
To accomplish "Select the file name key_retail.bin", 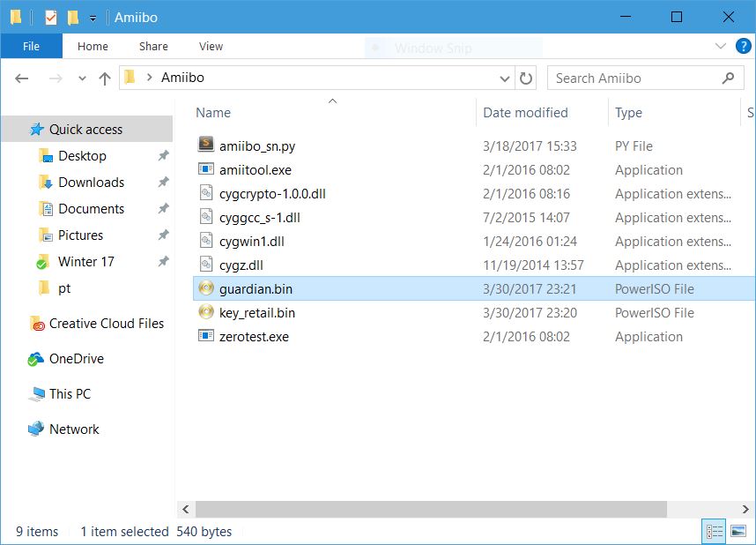I will pyautogui.click(x=257, y=313).
